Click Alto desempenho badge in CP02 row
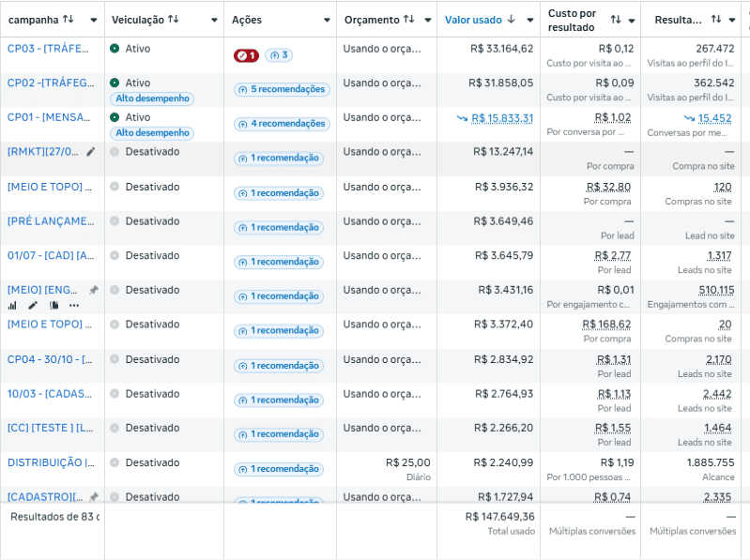This screenshot has height=560, width=750. pos(152,98)
